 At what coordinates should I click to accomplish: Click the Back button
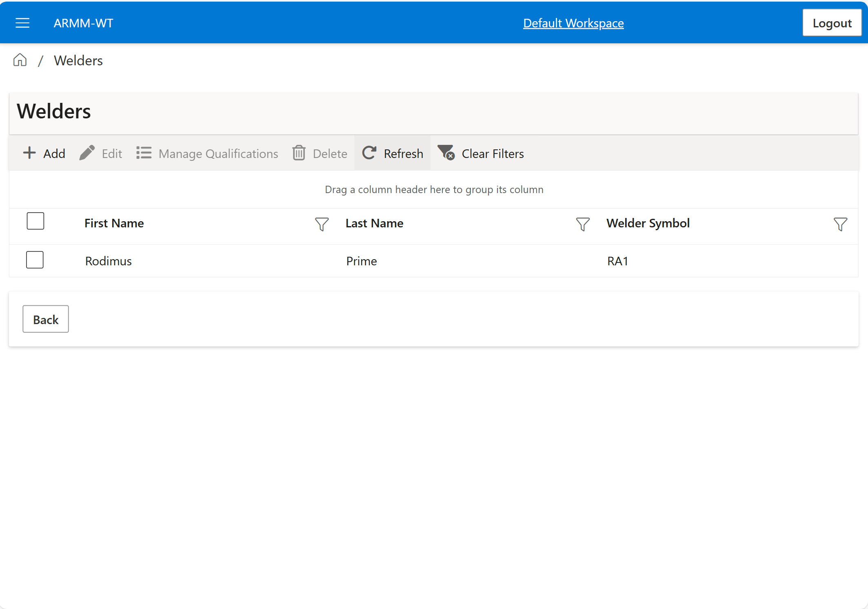[46, 319]
